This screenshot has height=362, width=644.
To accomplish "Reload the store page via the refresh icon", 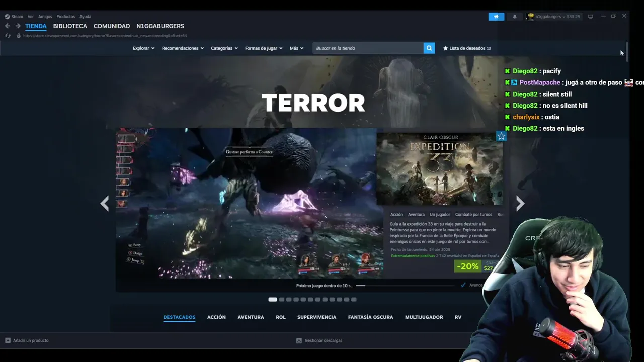I will point(8,36).
